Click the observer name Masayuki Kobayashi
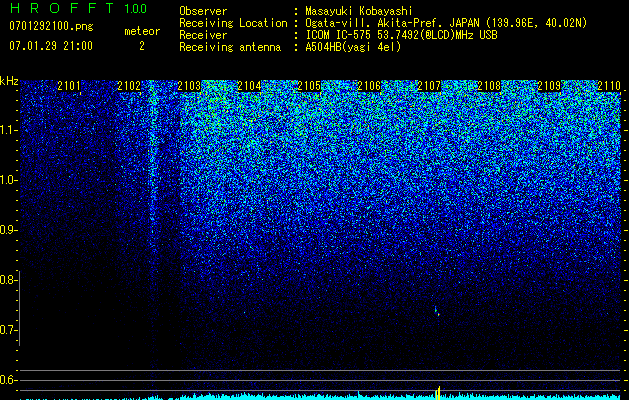The height and width of the screenshot is (400, 629). tap(359, 12)
